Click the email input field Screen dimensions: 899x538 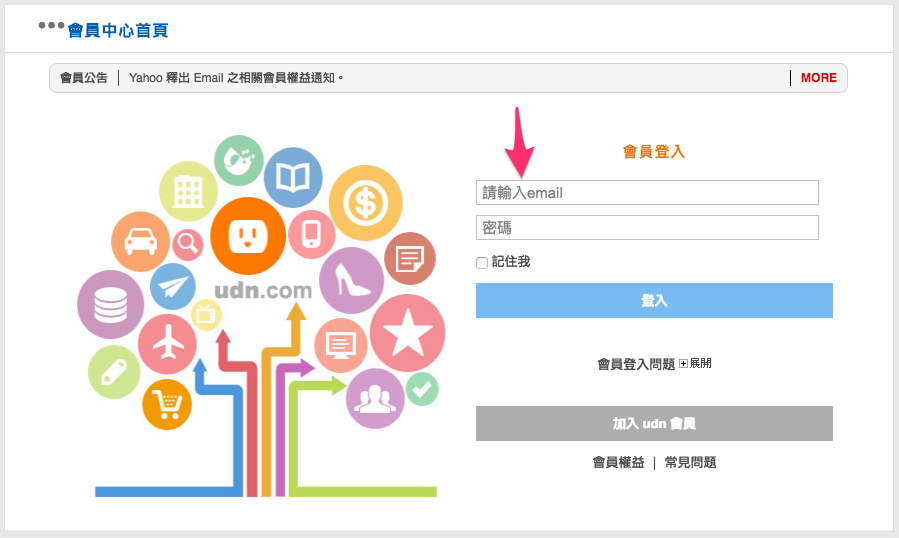point(647,193)
